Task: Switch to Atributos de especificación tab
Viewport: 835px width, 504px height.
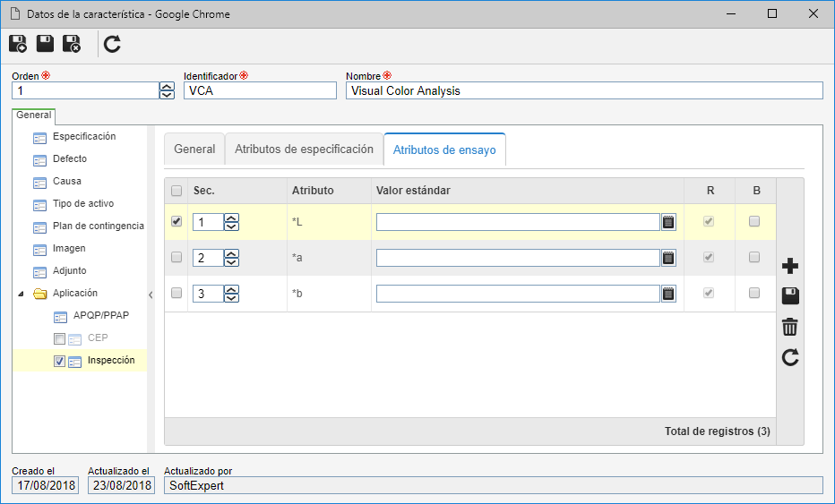Action: (x=304, y=149)
